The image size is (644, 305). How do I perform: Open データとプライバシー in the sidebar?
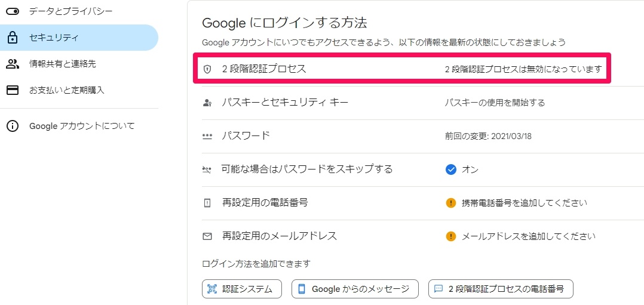[x=70, y=11]
